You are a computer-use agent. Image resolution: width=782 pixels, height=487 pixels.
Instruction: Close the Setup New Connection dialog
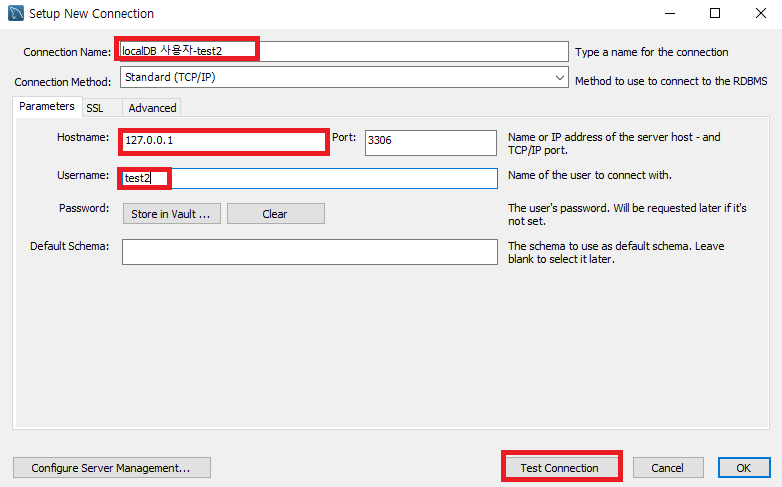(760, 13)
